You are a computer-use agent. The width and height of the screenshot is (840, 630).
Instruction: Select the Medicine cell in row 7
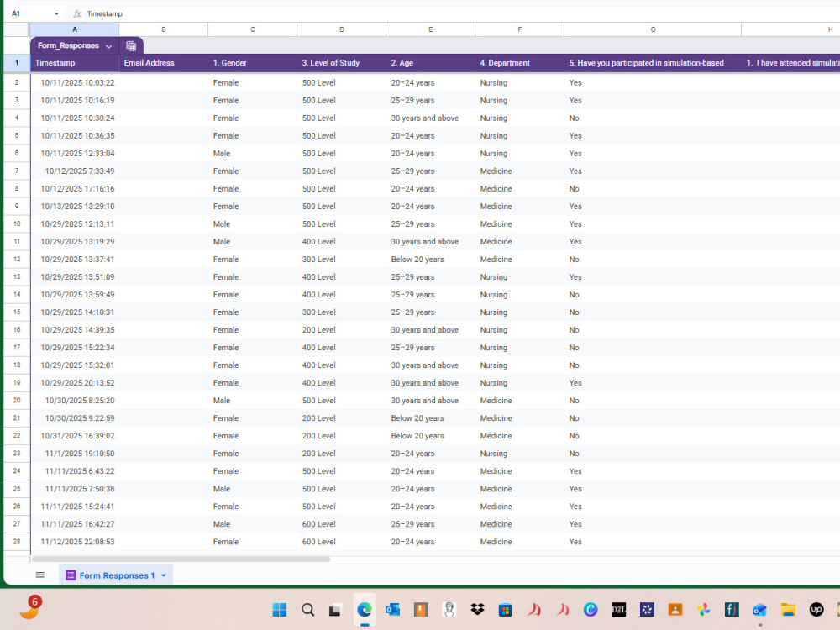click(519, 171)
